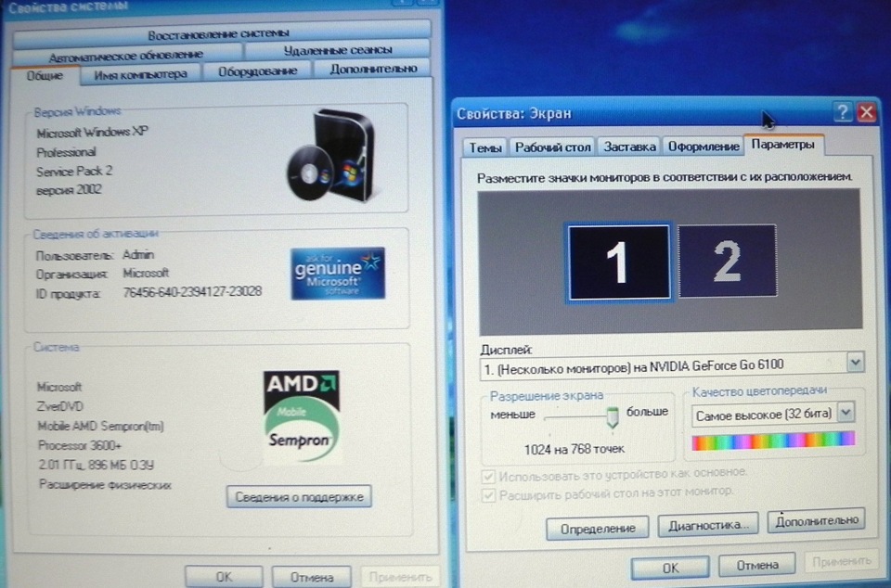891x588 pixels.
Task: Toggle Расширить рабочий стол на этот монитор
Action: click(x=488, y=495)
